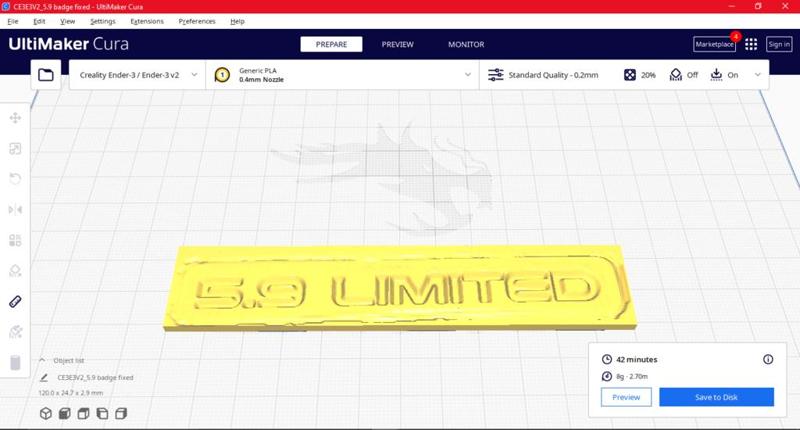Open the Extensions menu
Image resolution: width=800 pixels, height=430 pixels.
[147, 21]
